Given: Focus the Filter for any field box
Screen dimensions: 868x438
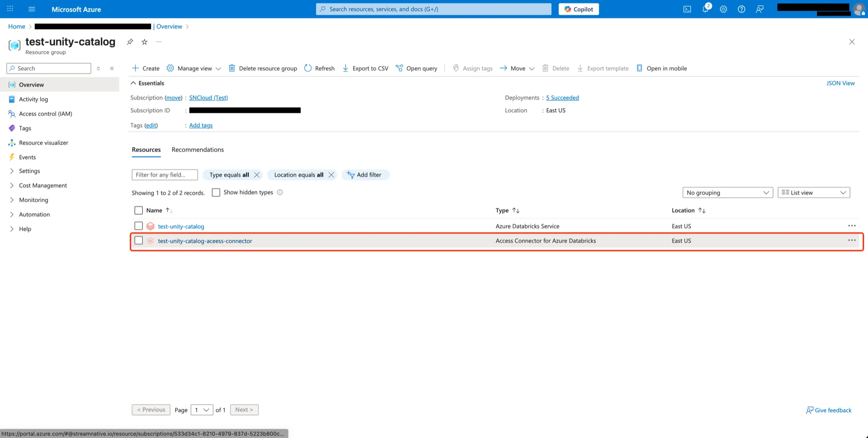Looking at the screenshot, I should (x=165, y=175).
